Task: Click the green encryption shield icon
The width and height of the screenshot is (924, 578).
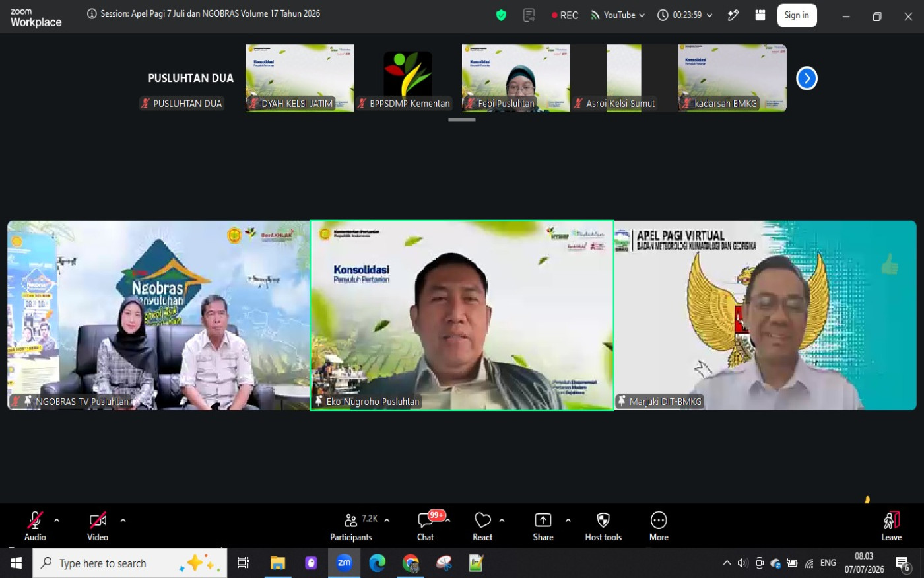Action: 502,15
